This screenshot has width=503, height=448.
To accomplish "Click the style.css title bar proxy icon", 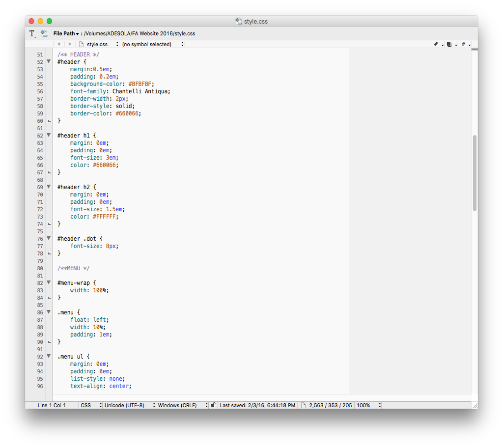I will click(x=238, y=21).
